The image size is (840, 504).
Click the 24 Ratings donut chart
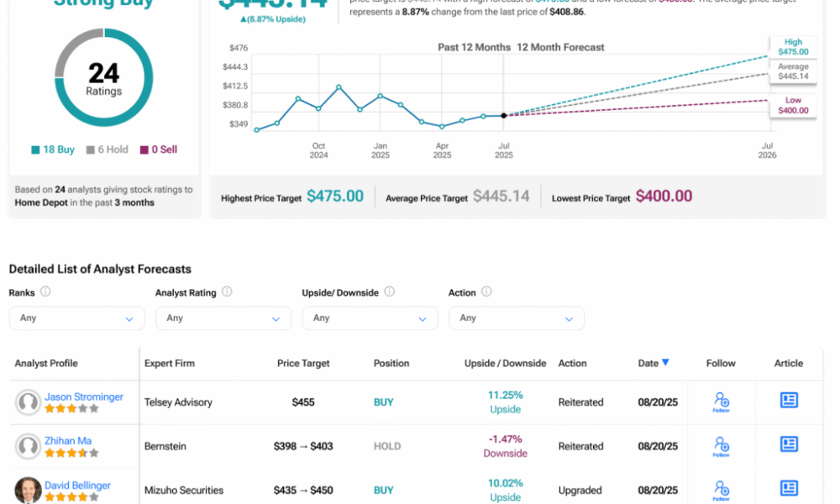pyautogui.click(x=104, y=77)
